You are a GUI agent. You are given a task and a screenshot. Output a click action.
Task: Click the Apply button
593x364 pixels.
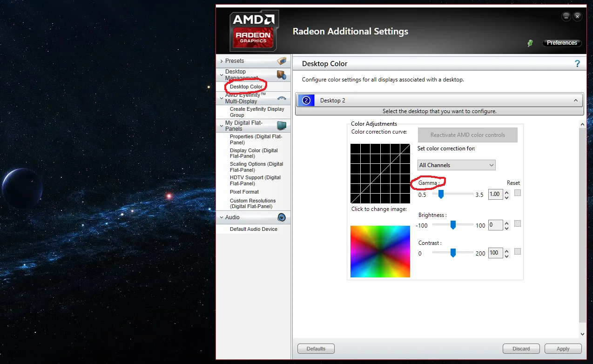coord(563,349)
